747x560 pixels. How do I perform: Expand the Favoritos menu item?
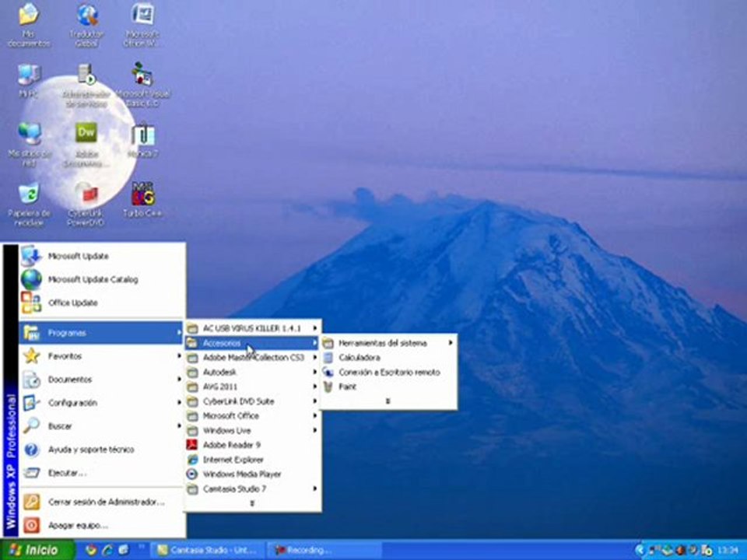tap(102, 356)
